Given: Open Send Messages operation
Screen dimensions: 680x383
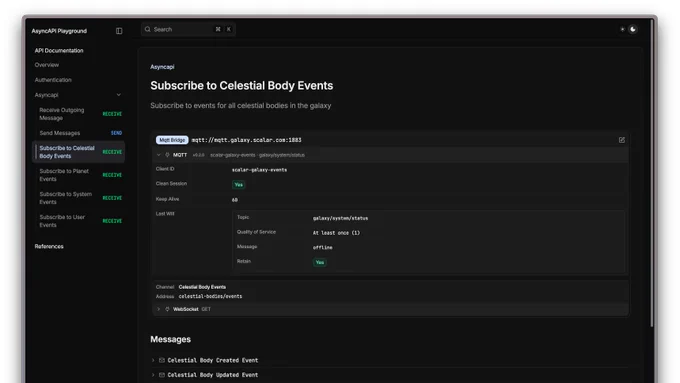Looking at the screenshot, I should click(x=79, y=133).
